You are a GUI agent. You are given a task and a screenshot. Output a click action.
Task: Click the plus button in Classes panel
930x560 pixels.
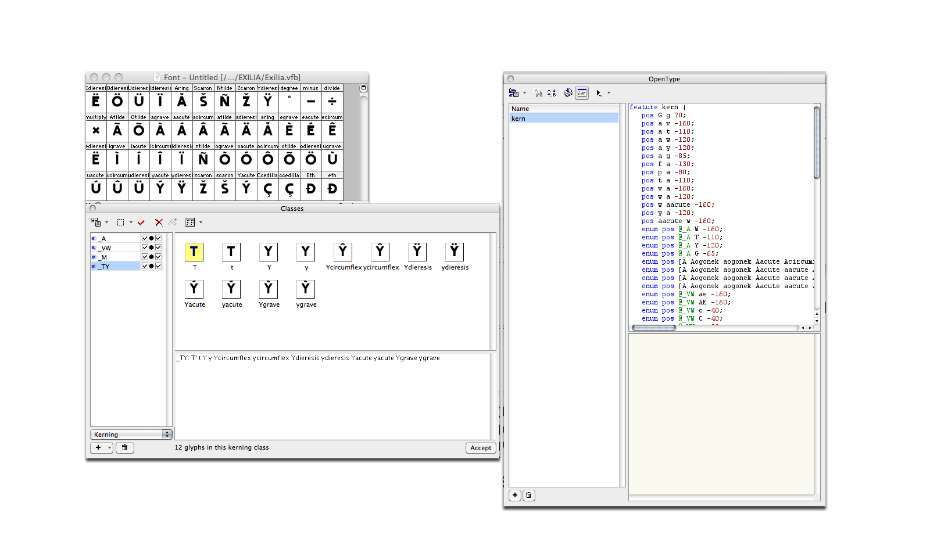tap(98, 447)
